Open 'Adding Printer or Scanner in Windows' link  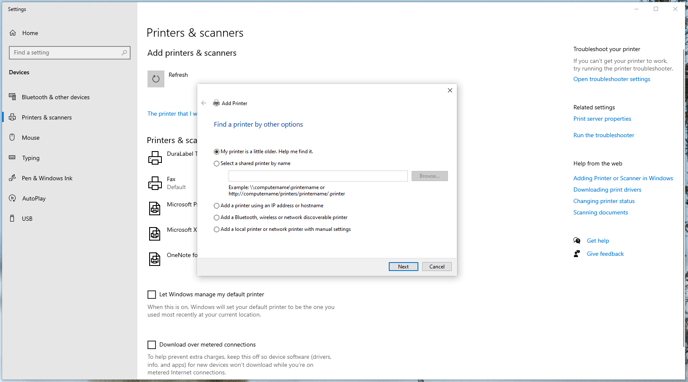click(623, 178)
